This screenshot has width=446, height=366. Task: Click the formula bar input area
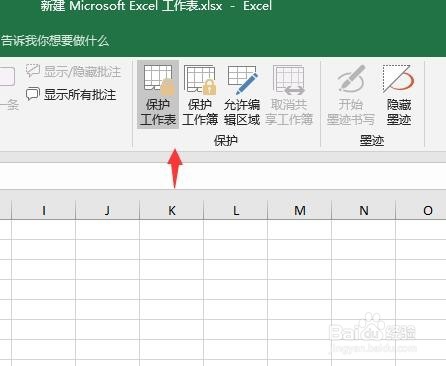(x=223, y=176)
